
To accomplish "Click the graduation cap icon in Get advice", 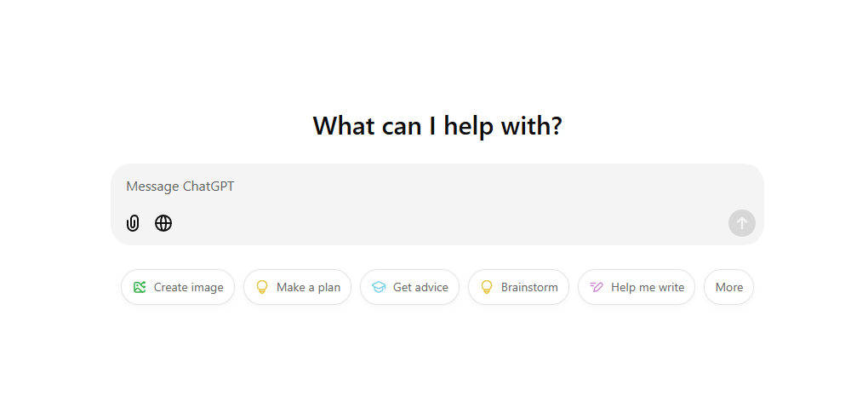I will [x=379, y=287].
